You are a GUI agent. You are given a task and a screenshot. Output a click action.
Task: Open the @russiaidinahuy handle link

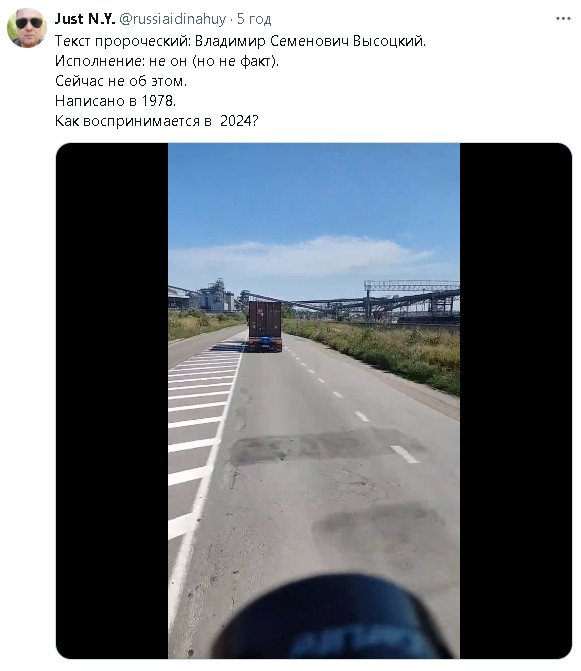pyautogui.click(x=172, y=19)
